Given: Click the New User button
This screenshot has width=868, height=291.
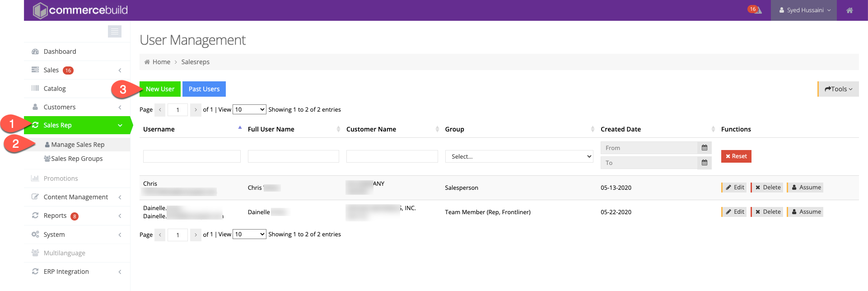Looking at the screenshot, I should pyautogui.click(x=160, y=89).
